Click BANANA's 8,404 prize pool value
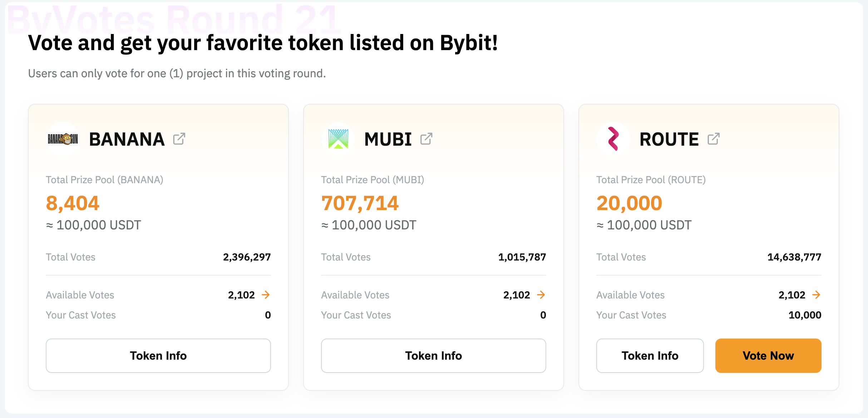This screenshot has height=418, width=868. tap(73, 203)
